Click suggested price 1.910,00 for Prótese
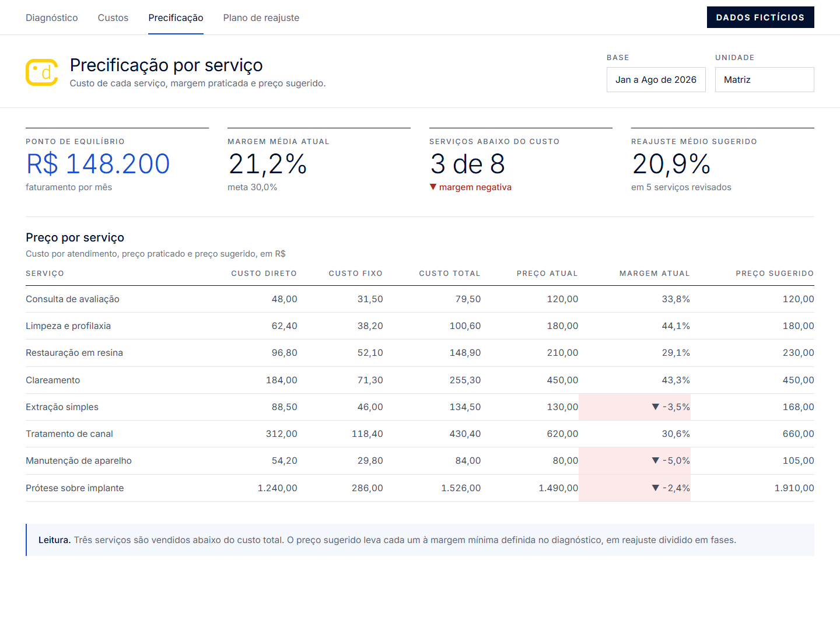Screen dimensions: 840x630 click(794, 488)
